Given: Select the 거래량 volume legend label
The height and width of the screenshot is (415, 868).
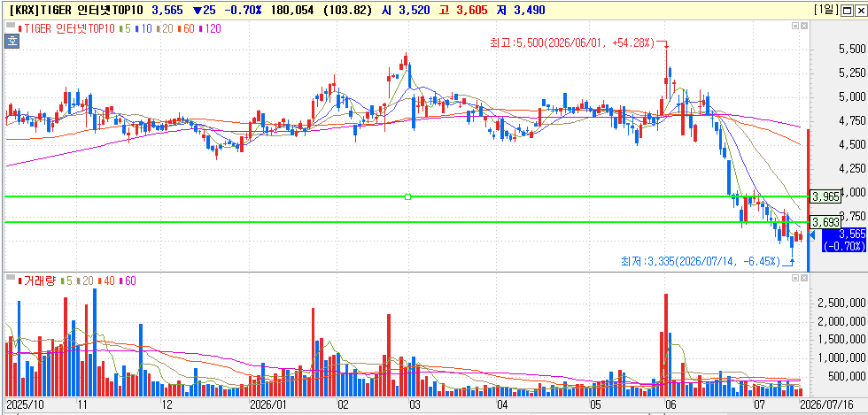Looking at the screenshot, I should point(37,281).
